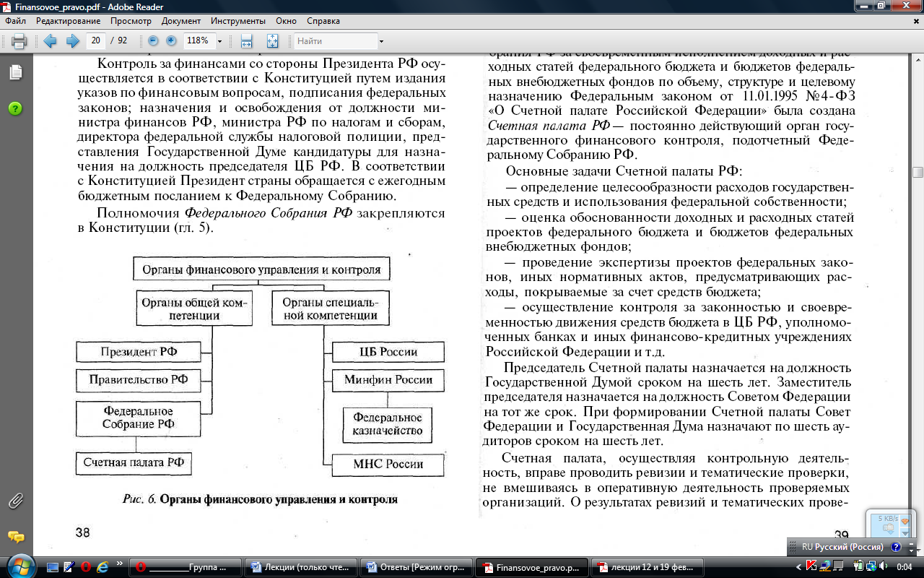
Task: Switch to Ответы [Режим огр...] taskbar button
Action: point(417,567)
